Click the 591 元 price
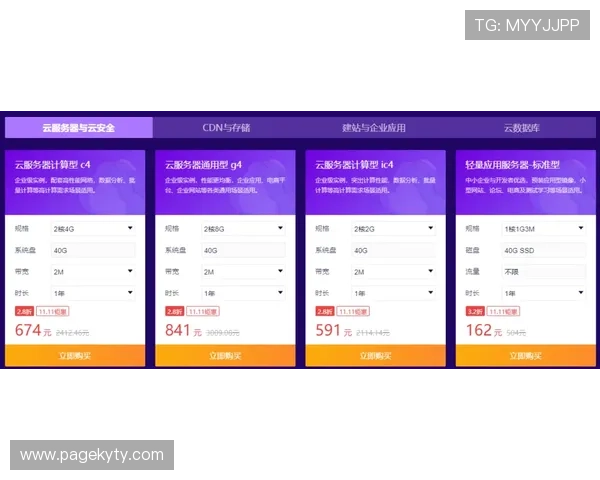Image resolution: width=600 pixels, height=480 pixels. click(334, 330)
